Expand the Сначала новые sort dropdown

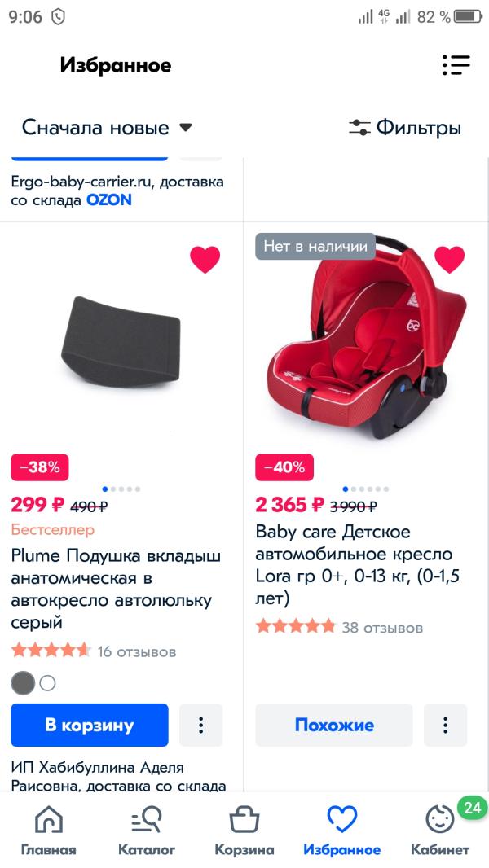coord(107,128)
